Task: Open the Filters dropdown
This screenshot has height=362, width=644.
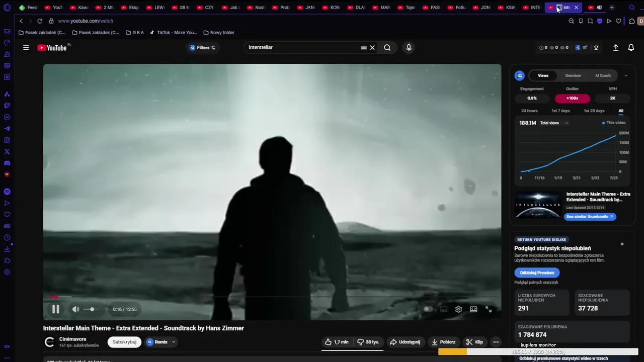Action: [202, 48]
